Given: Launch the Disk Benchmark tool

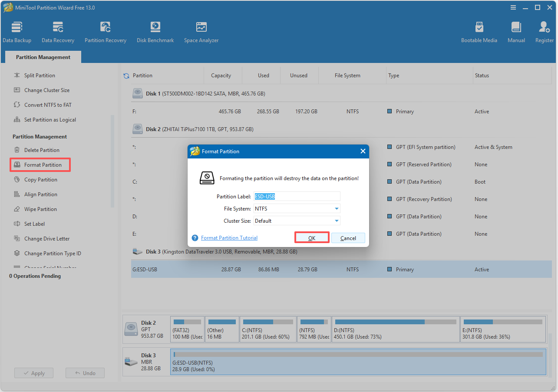Looking at the screenshot, I should coord(155,31).
